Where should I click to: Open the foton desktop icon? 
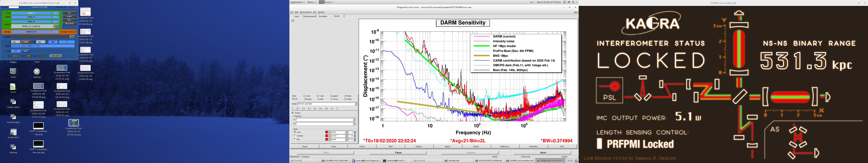pos(13,87)
